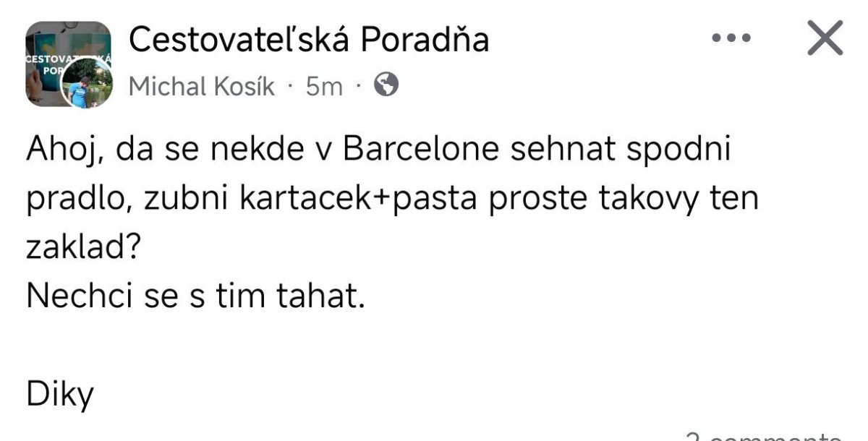Click the 5m post timestamp
The width and height of the screenshot is (868, 441).
coord(323,87)
